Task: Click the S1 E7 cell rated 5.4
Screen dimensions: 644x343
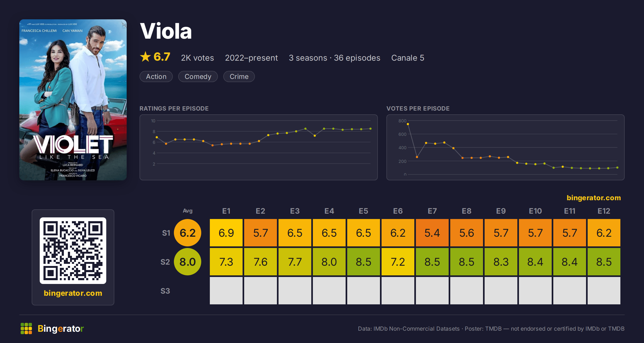Action: (432, 233)
